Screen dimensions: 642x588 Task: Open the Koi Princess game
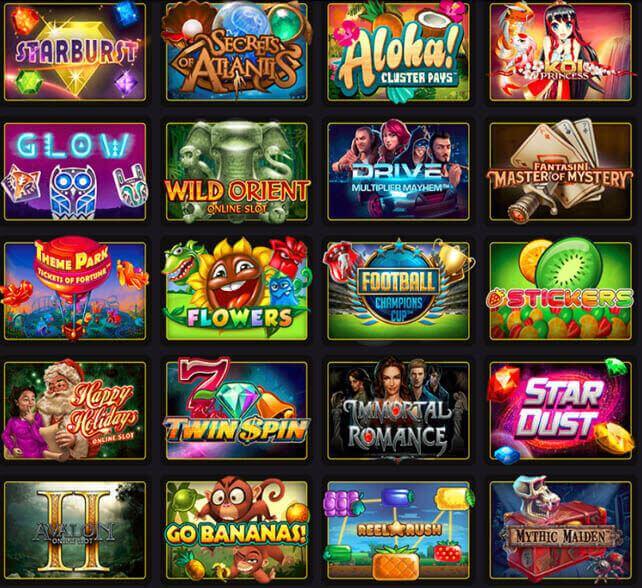pos(561,52)
